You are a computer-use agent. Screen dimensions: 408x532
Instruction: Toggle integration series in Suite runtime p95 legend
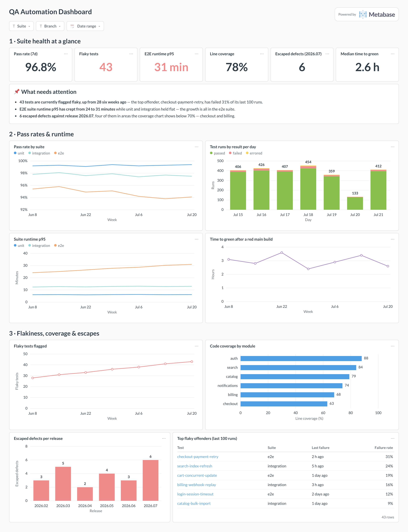click(39, 246)
